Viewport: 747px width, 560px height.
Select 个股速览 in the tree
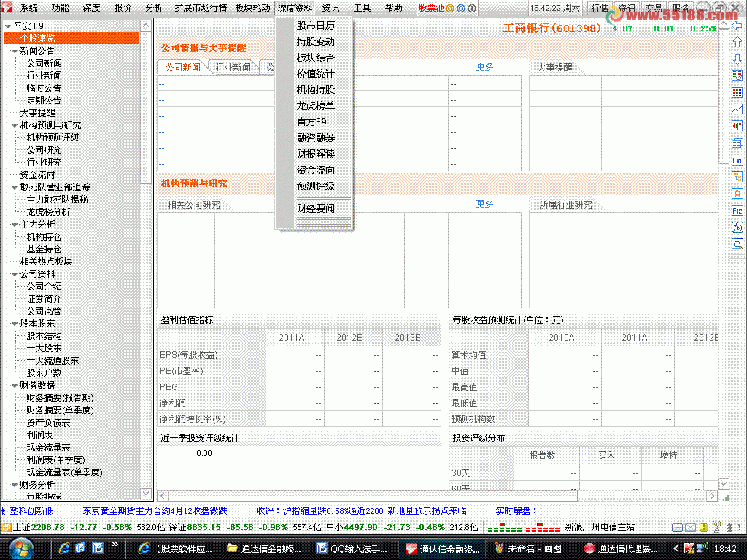coord(71,39)
